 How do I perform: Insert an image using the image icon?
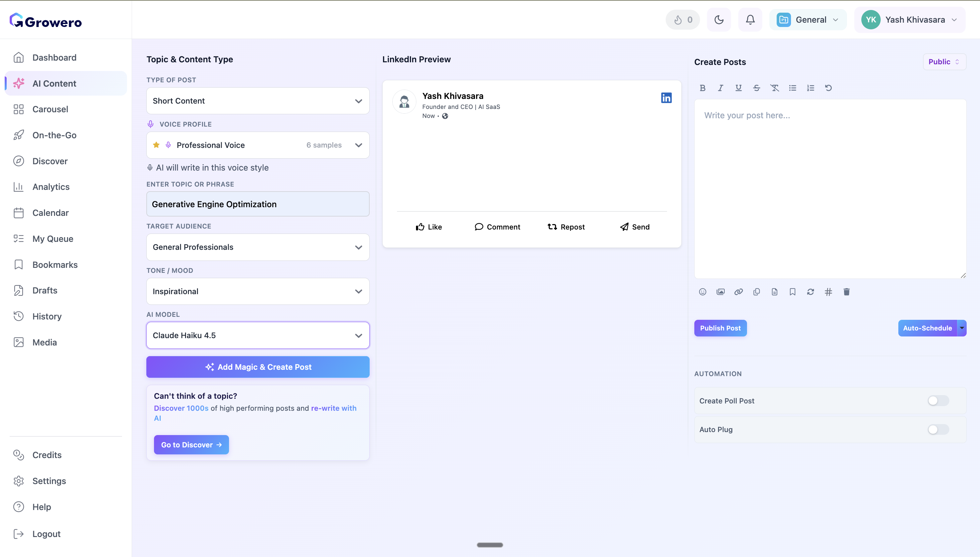(721, 291)
